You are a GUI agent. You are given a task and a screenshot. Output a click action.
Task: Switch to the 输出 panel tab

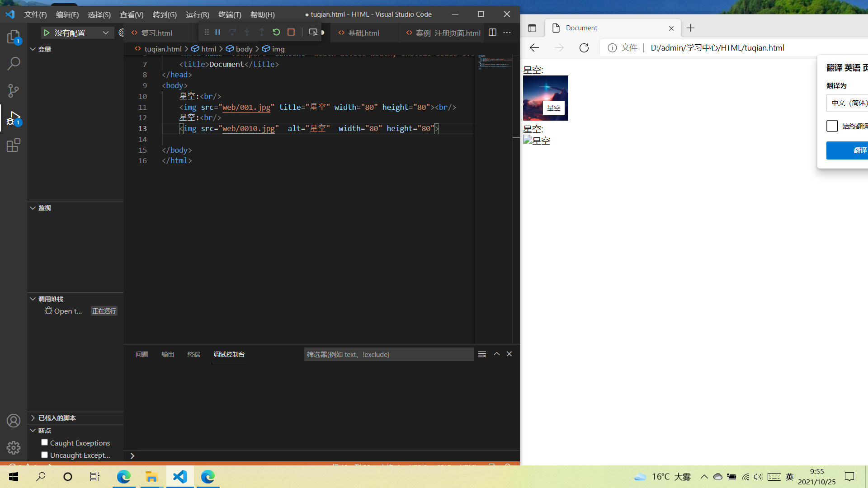(168, 354)
